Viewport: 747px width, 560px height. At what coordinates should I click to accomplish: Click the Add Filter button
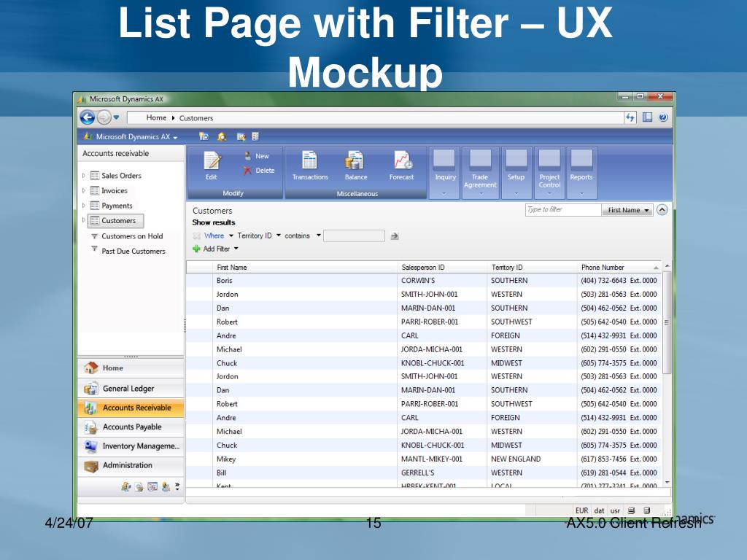215,249
